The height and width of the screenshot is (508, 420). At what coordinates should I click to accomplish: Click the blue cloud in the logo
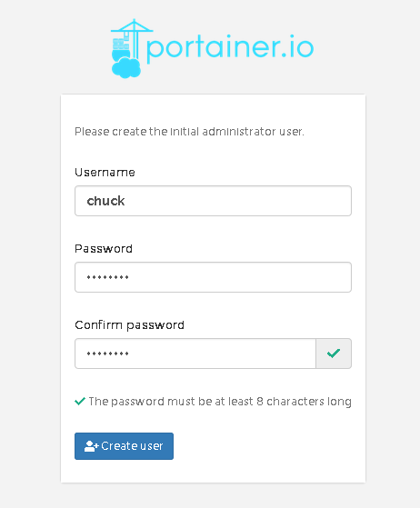pos(126,68)
